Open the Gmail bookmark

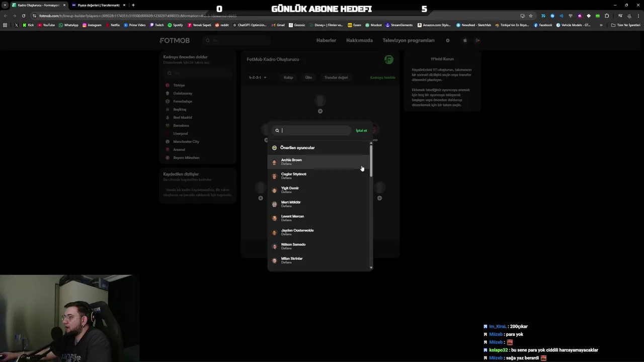click(278, 25)
